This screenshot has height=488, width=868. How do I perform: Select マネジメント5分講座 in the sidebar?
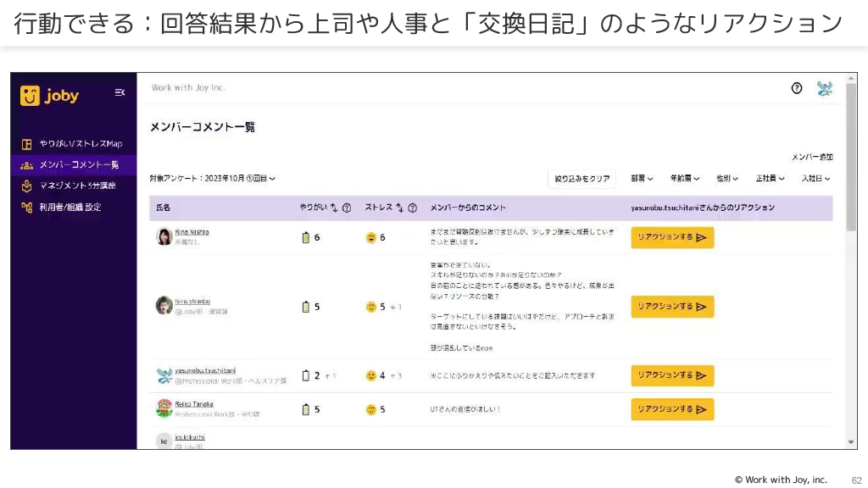[x=76, y=186]
